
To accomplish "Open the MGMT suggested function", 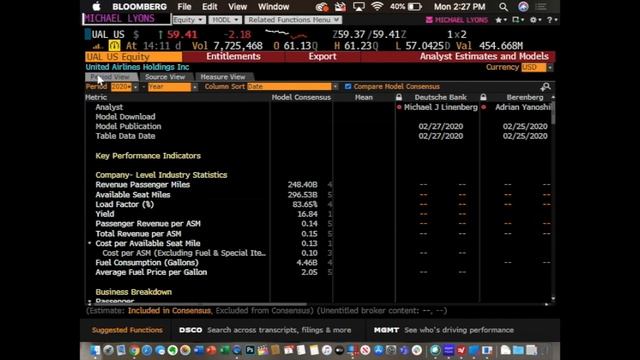I will tap(444, 330).
